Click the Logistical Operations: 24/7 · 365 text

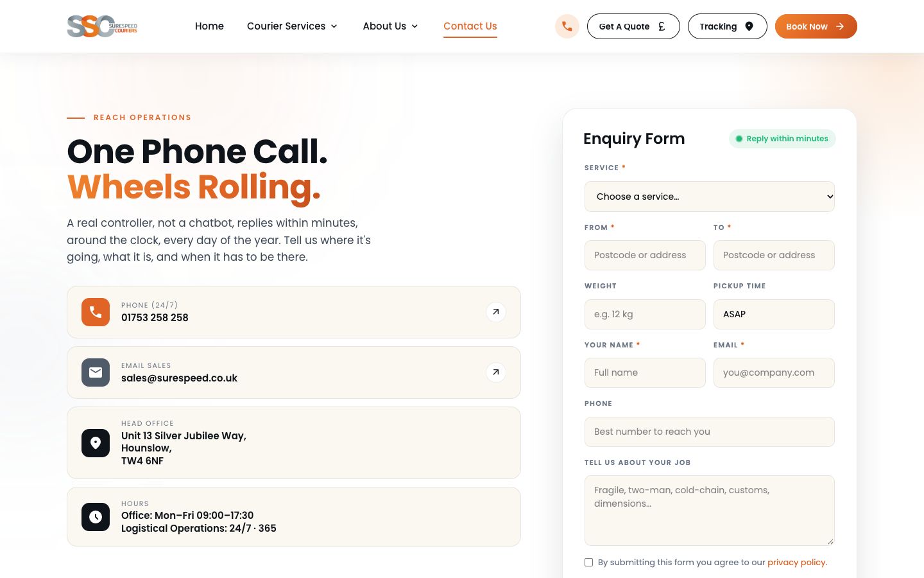click(x=199, y=529)
